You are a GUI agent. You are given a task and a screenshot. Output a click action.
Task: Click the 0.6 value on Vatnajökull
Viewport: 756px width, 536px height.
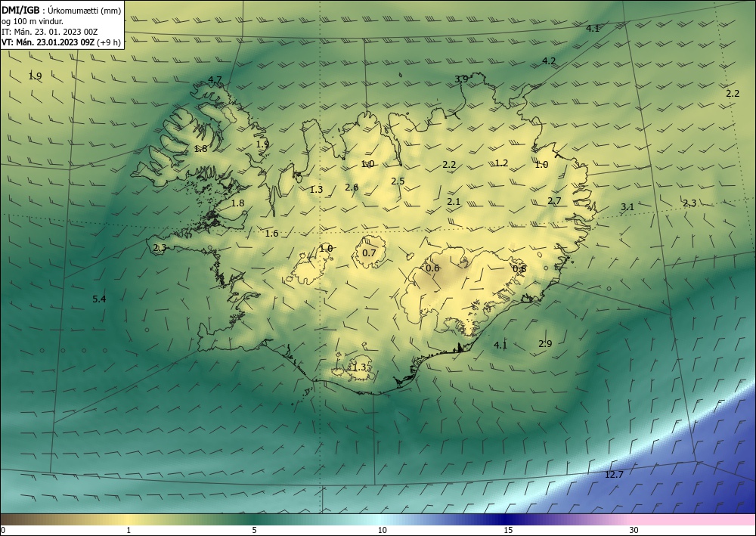pos(432,268)
